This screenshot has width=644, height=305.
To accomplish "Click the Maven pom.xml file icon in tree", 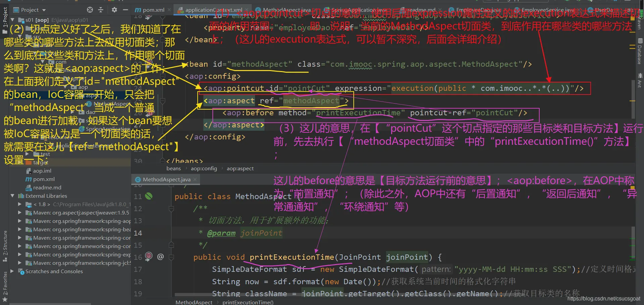I will coord(29,179).
